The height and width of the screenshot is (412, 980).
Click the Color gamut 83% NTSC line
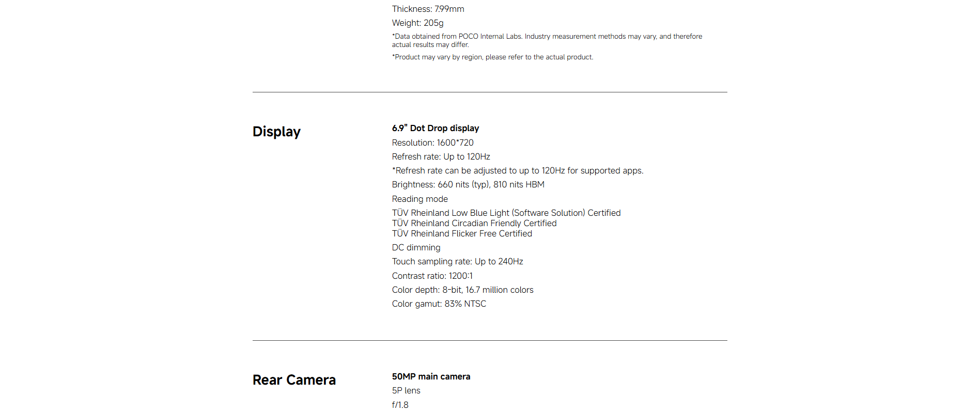coord(439,304)
